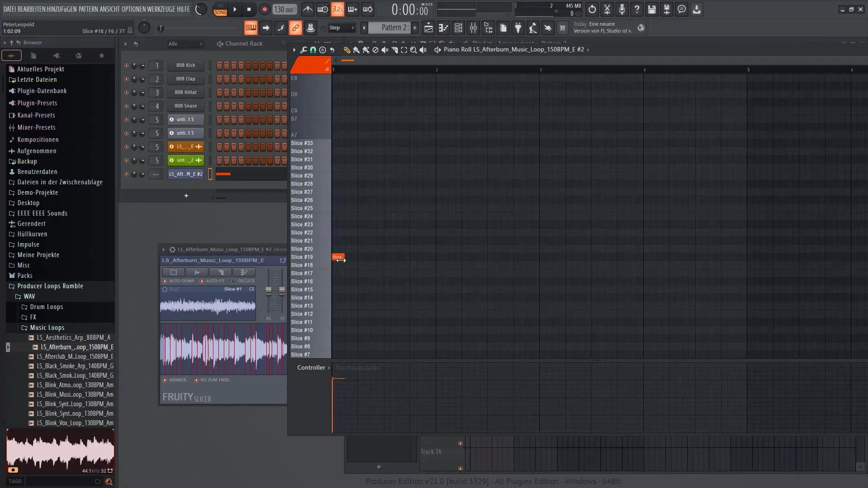Open the plugin picker plug icon
The image size is (868, 488).
point(518,28)
